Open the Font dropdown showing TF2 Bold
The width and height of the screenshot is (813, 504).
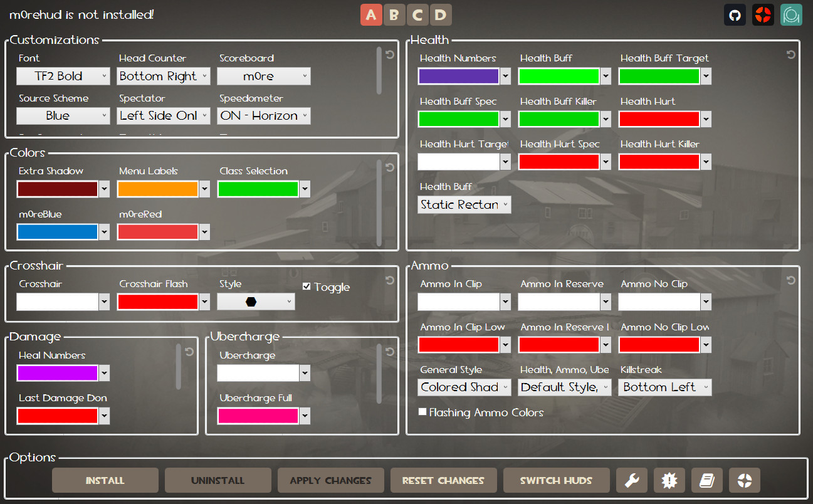tap(63, 76)
